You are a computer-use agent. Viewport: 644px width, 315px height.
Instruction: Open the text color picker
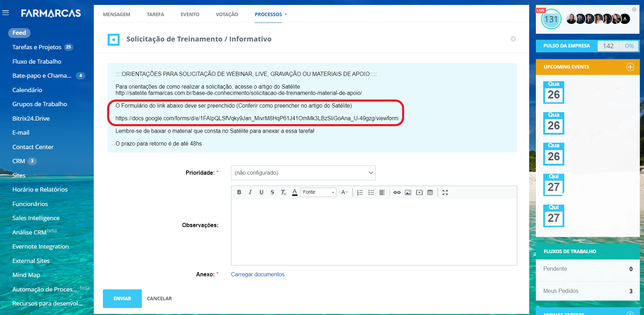(x=295, y=192)
